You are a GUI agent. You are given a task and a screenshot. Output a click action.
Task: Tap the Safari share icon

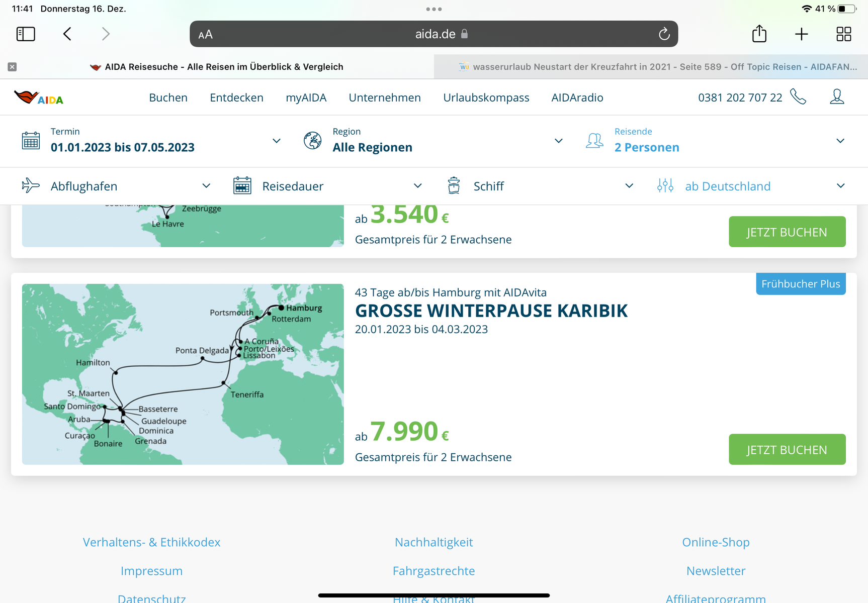759,34
